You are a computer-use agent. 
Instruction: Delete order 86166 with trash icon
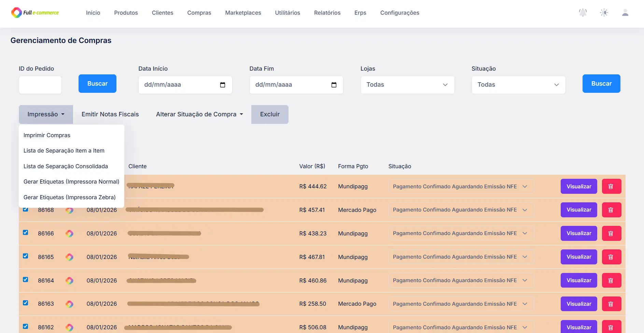pos(611,233)
